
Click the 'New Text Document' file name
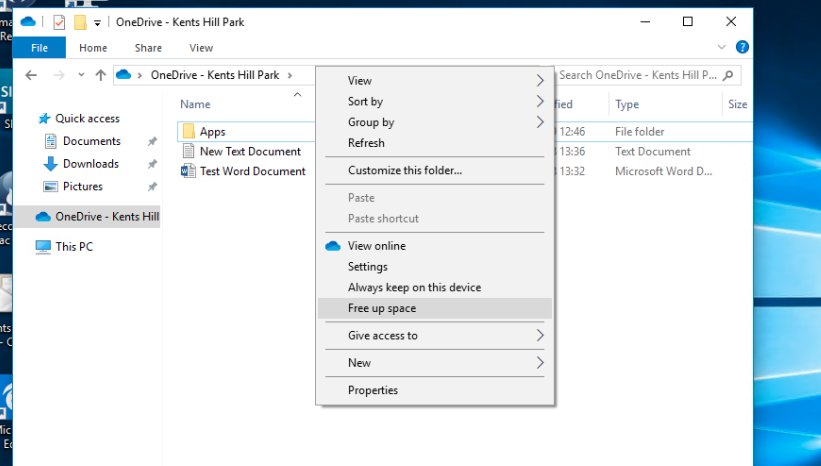(250, 151)
